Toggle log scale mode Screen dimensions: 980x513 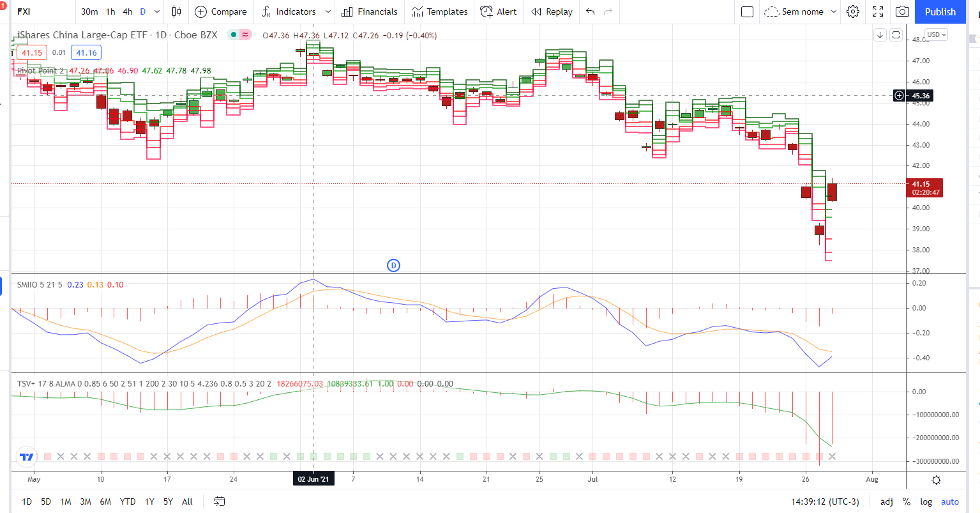coord(926,502)
